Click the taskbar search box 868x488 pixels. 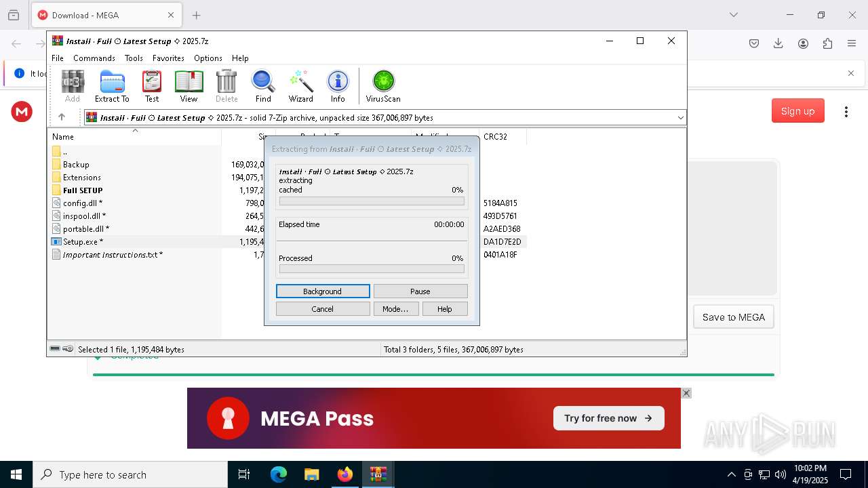click(130, 474)
